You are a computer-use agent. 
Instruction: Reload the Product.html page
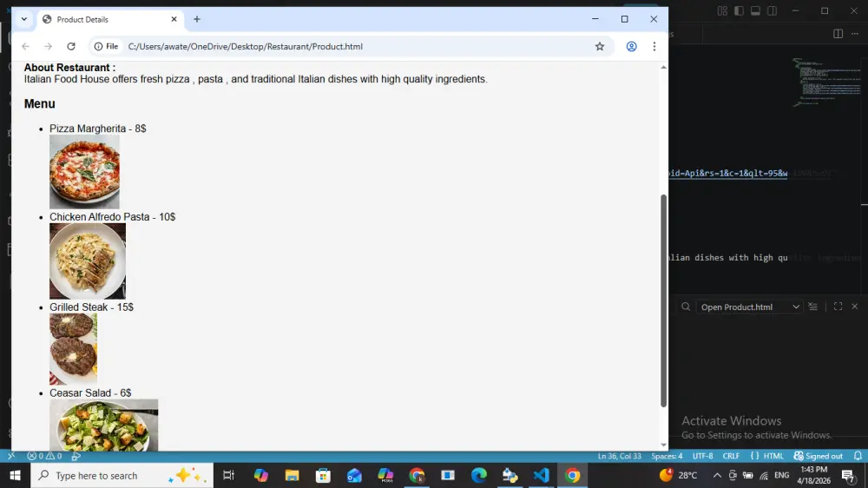click(x=71, y=47)
